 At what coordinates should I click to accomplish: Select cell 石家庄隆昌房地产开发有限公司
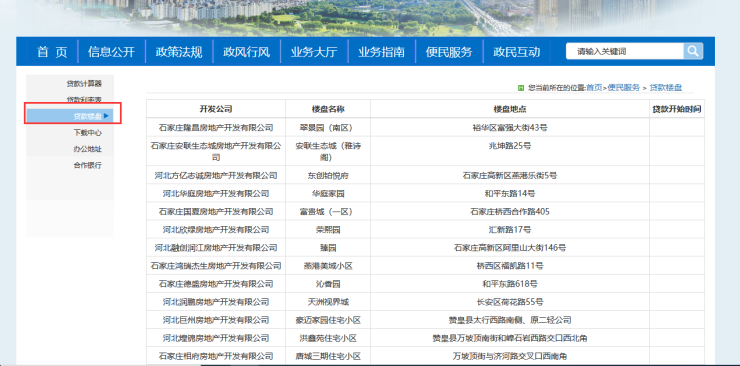point(216,127)
